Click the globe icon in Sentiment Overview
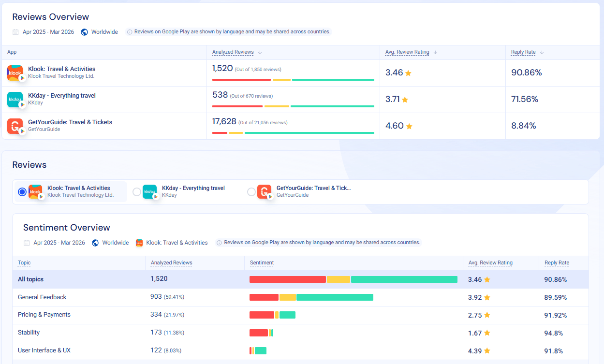This screenshot has height=364, width=604. [x=95, y=243]
